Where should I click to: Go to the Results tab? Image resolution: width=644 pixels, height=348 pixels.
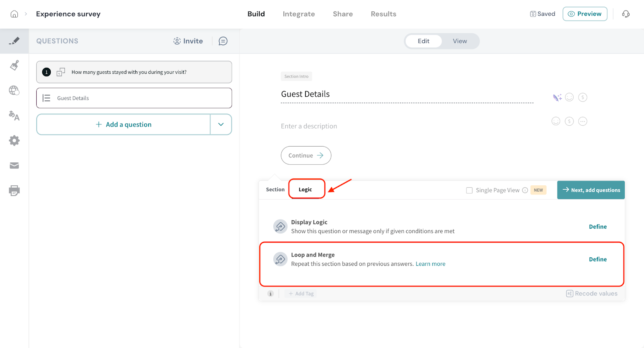point(383,14)
